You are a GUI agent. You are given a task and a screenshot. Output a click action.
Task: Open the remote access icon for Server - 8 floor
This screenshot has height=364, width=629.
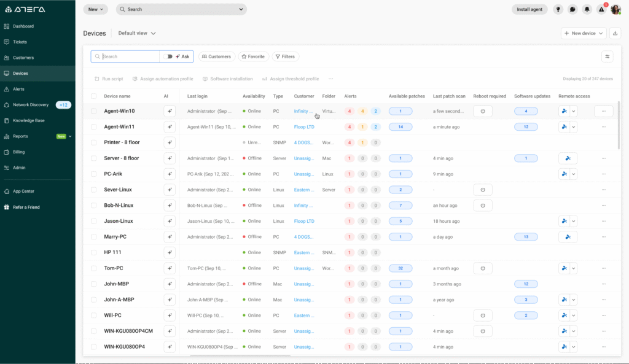(x=568, y=158)
